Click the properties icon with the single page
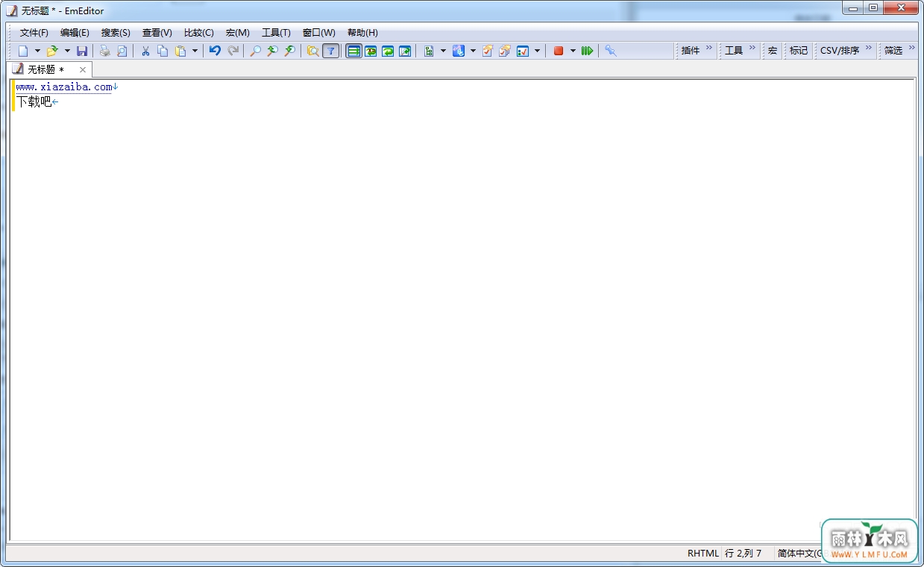924x567 pixels. [488, 51]
